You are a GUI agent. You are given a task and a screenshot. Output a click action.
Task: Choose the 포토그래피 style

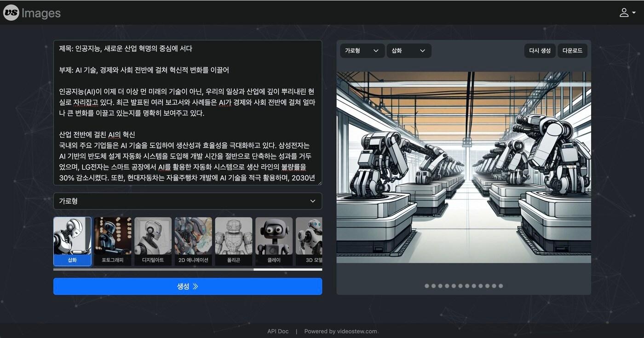point(112,240)
